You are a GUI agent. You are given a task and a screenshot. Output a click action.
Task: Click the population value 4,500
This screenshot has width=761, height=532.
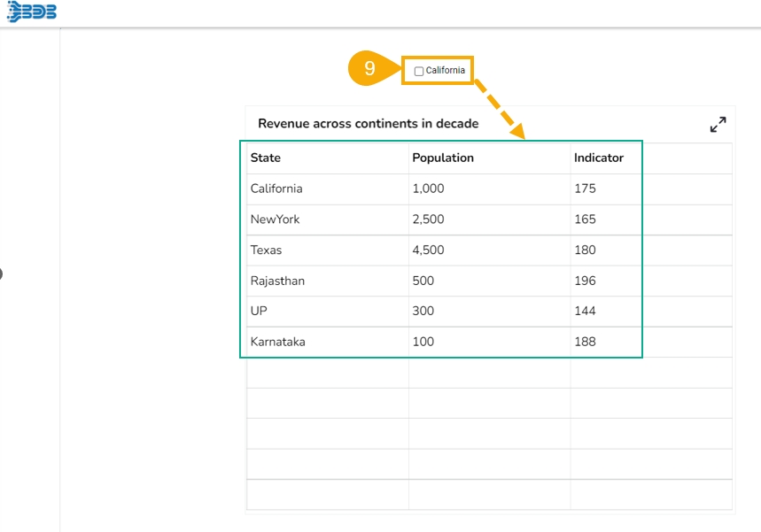pos(428,250)
